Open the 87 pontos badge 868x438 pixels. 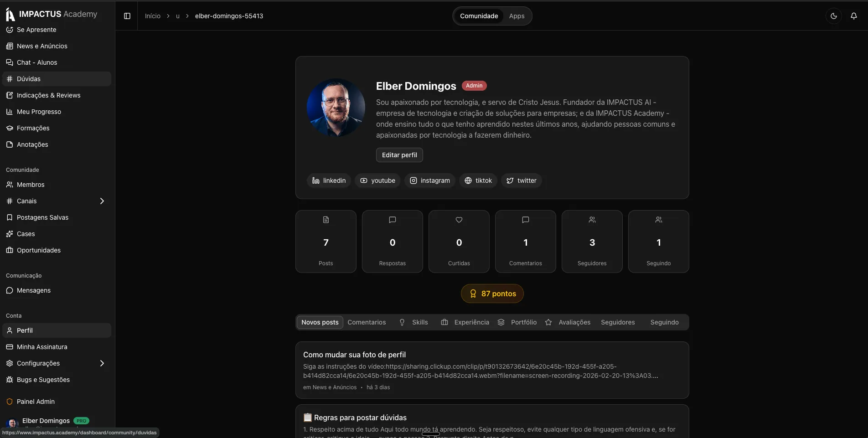[x=492, y=294]
